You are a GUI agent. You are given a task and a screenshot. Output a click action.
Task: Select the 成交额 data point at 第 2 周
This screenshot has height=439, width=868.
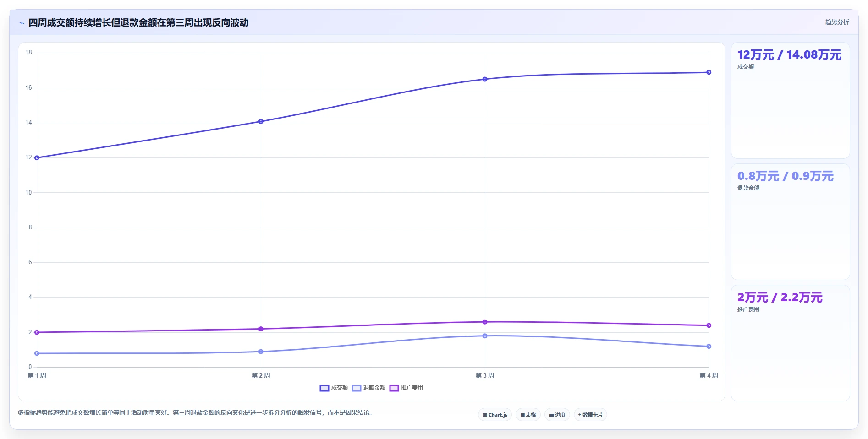click(x=261, y=121)
